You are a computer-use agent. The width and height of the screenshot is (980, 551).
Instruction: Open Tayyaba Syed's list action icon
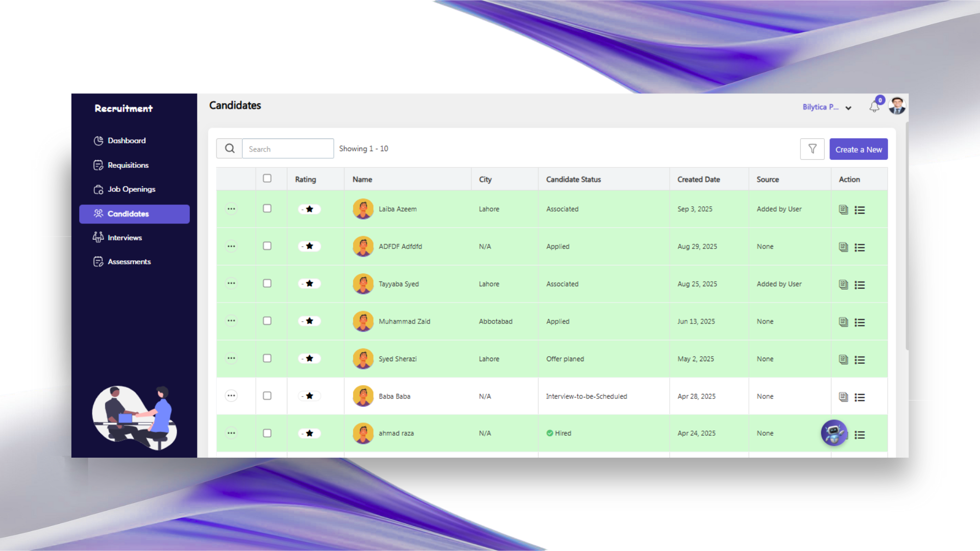(x=860, y=285)
